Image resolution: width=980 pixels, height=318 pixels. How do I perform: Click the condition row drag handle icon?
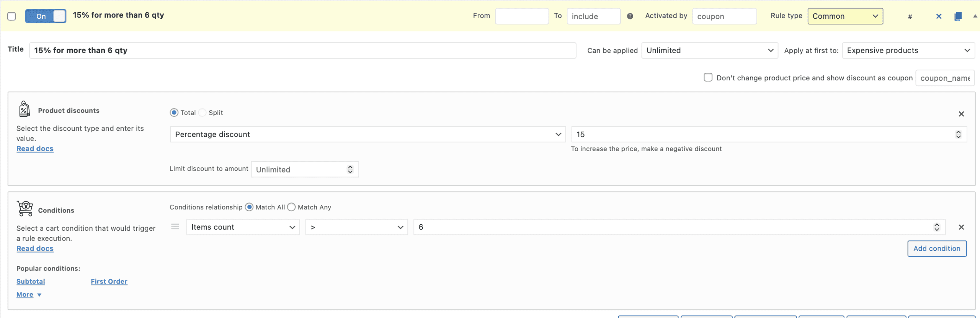click(175, 227)
